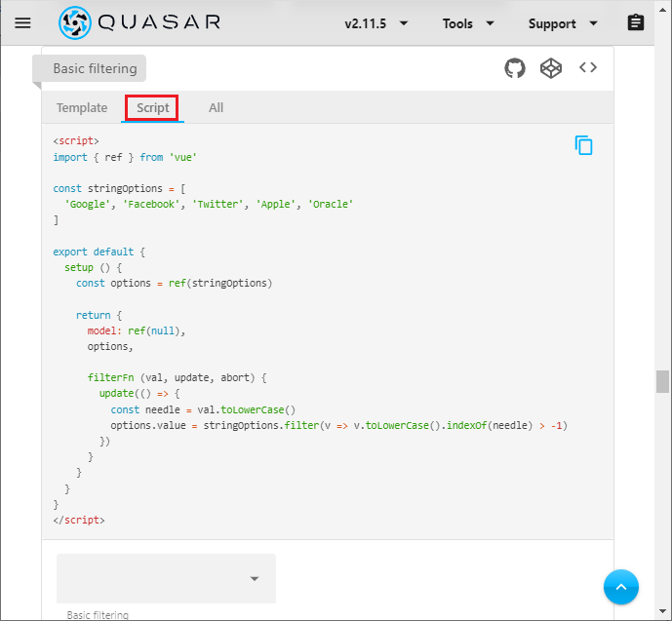
Task: Click the 'Oracle' string in code
Action: point(331,205)
